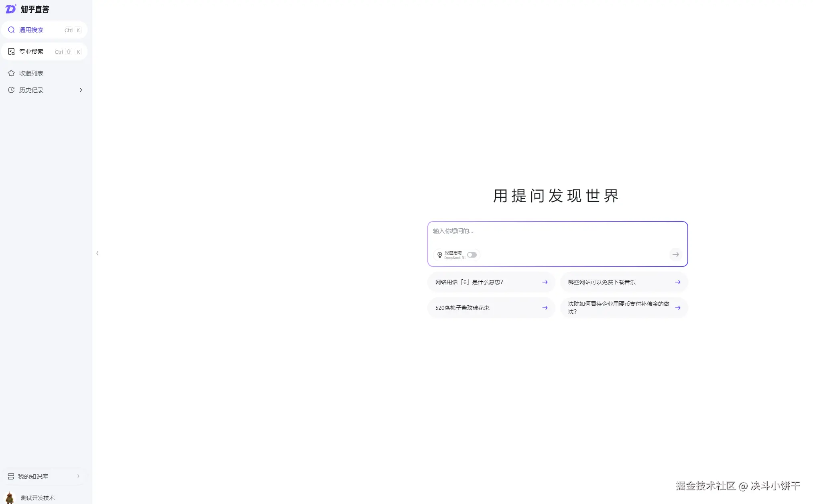Click the user avatar at bottom left
This screenshot has height=504, width=813.
tap(10, 498)
